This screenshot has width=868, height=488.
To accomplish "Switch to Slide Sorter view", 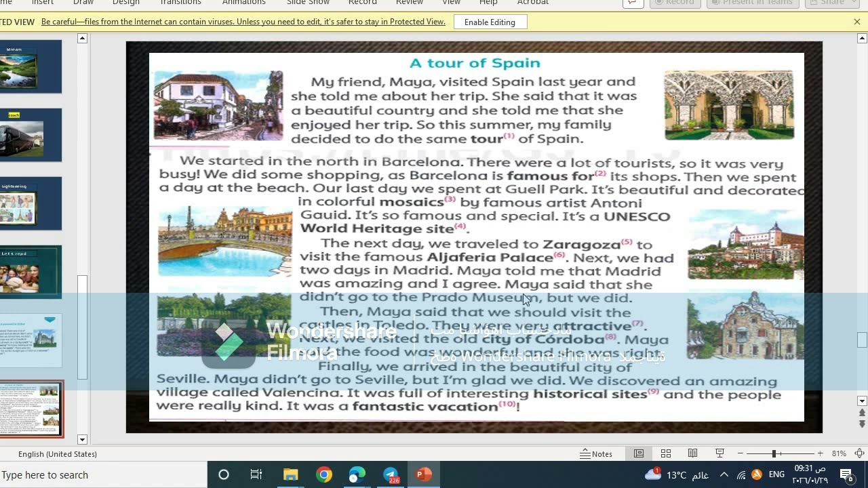I will (666, 453).
